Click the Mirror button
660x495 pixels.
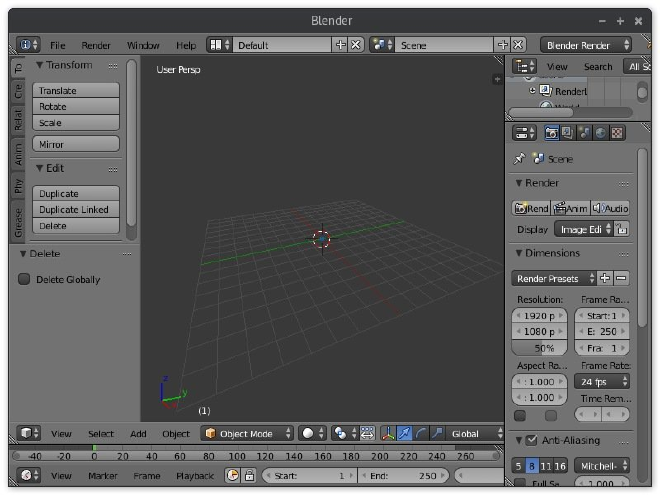76,144
